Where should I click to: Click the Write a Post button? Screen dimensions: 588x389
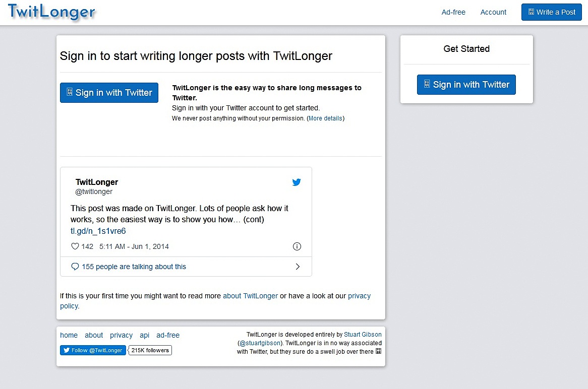[x=551, y=12]
